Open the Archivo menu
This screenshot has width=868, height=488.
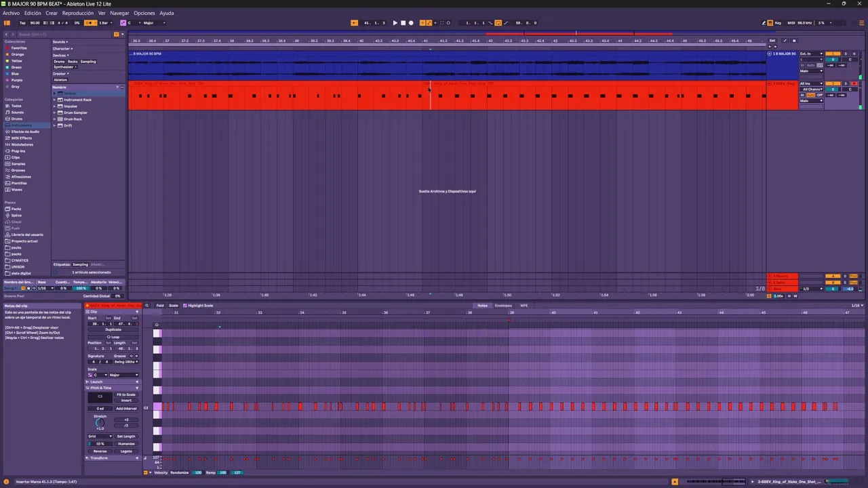click(11, 13)
